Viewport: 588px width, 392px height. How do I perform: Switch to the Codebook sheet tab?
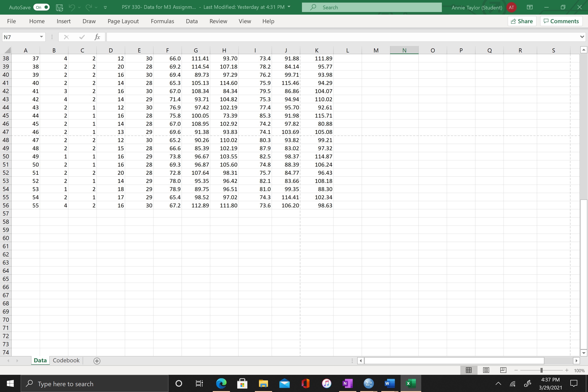coord(66,360)
